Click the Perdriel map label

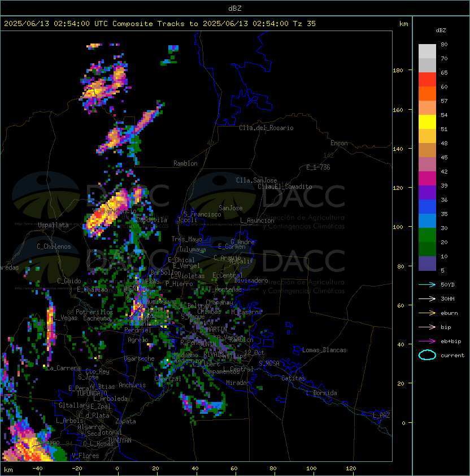(137, 330)
